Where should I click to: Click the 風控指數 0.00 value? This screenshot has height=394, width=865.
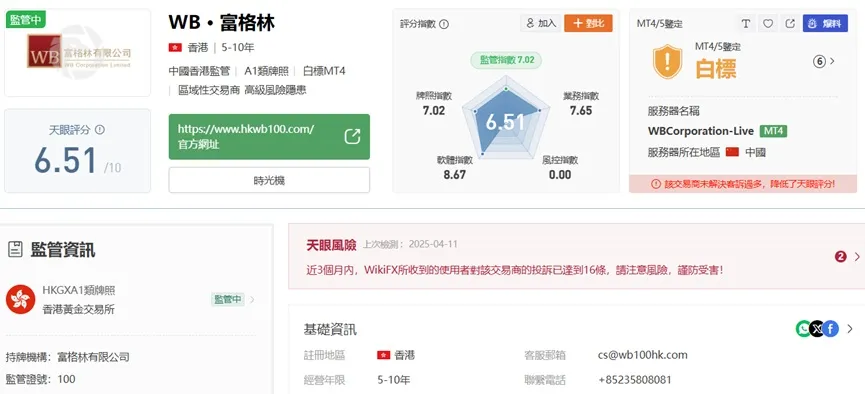coord(560,175)
